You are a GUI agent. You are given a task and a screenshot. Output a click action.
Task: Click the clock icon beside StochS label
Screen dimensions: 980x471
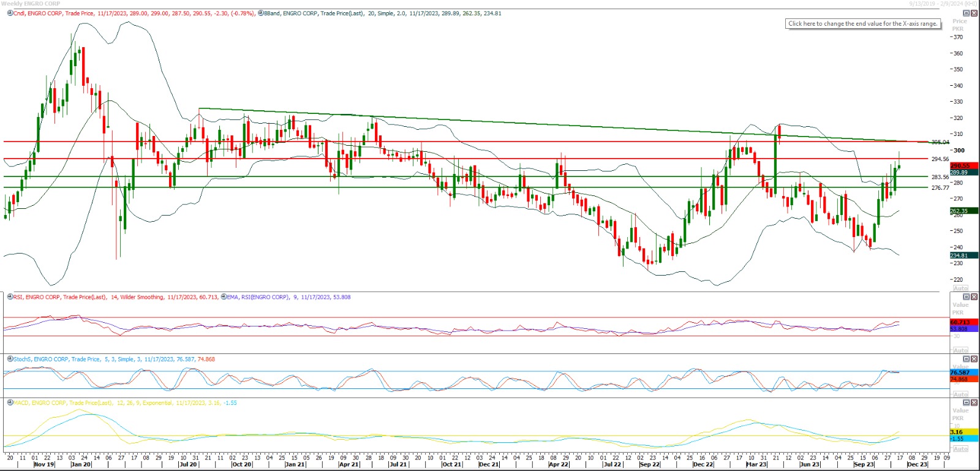click(10, 360)
